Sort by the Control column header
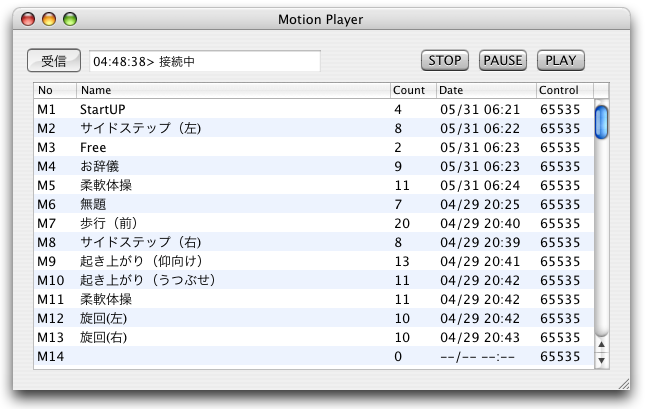This screenshot has width=649, height=409. [x=565, y=90]
